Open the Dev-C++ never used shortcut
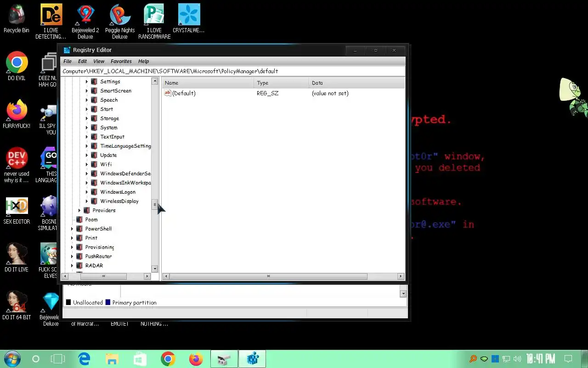This screenshot has width=588, height=368. [17, 166]
